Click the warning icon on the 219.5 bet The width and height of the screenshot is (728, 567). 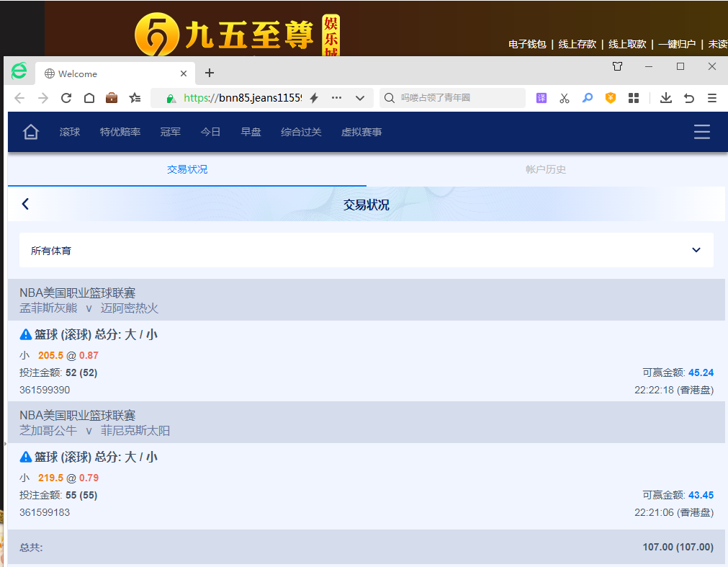26,457
